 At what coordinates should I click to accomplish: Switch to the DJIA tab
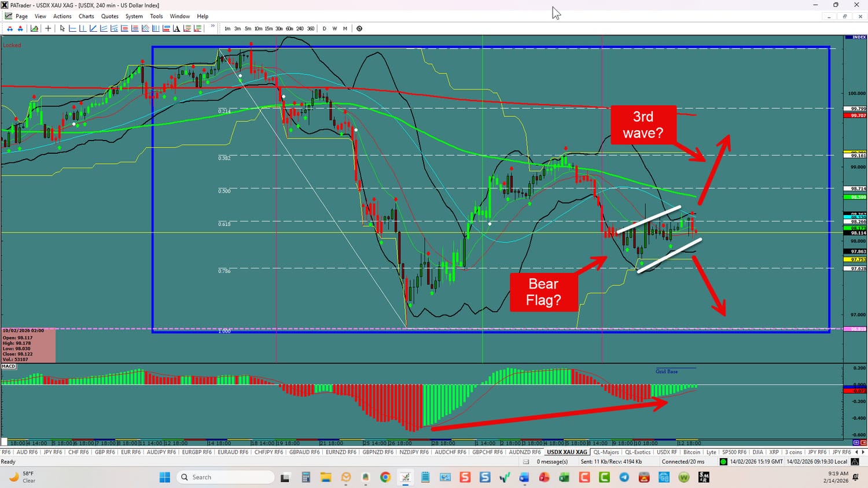[x=758, y=452]
